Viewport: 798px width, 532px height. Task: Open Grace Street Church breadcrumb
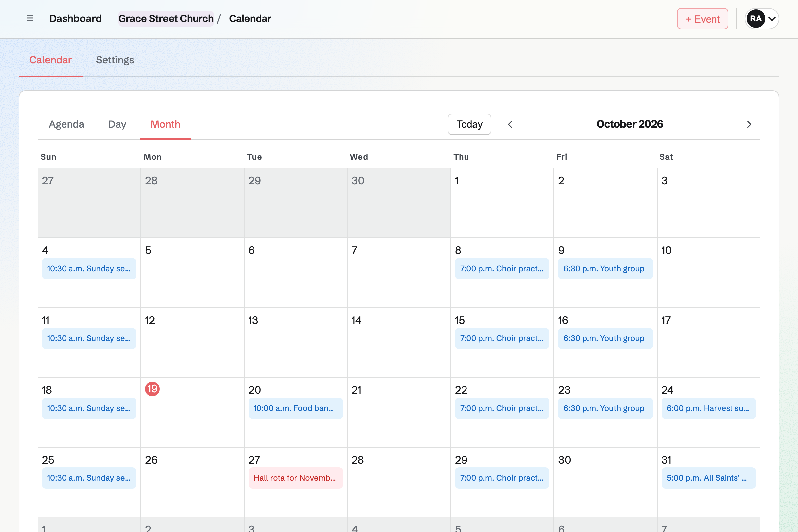166,19
